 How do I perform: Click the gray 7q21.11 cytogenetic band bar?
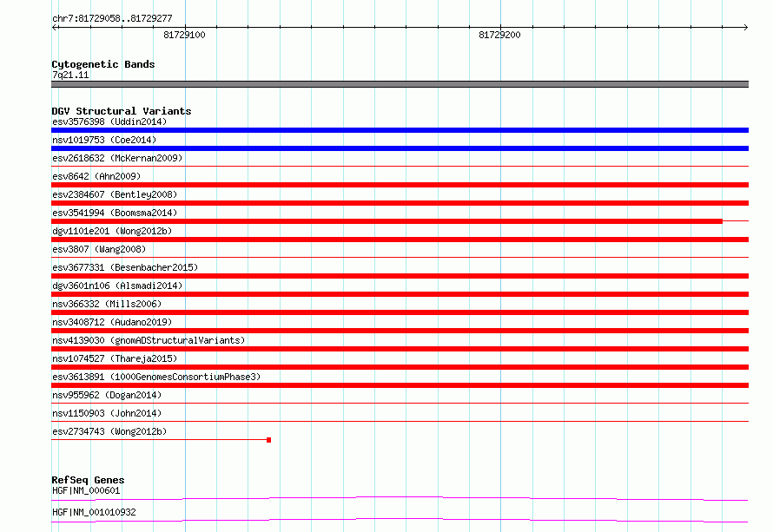coord(400,84)
